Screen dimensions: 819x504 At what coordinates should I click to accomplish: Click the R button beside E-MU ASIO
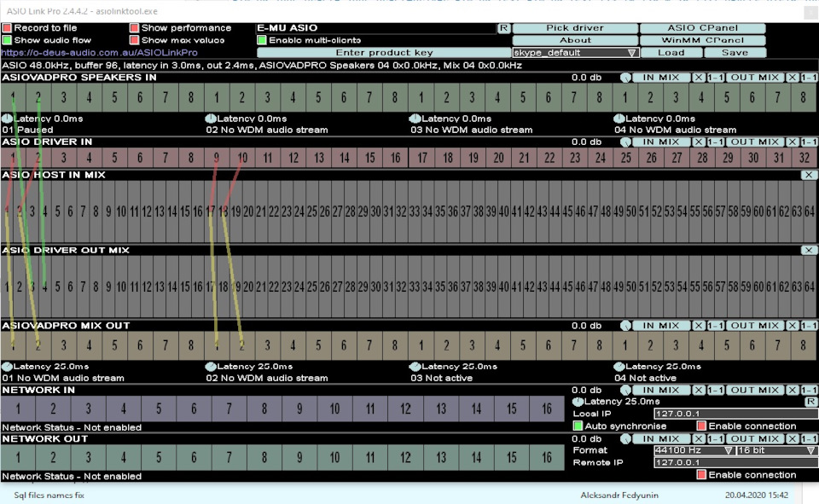coord(503,28)
